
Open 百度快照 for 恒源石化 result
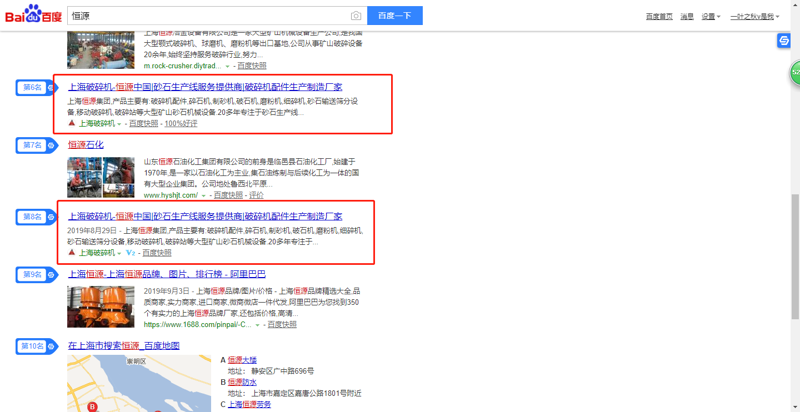[228, 195]
